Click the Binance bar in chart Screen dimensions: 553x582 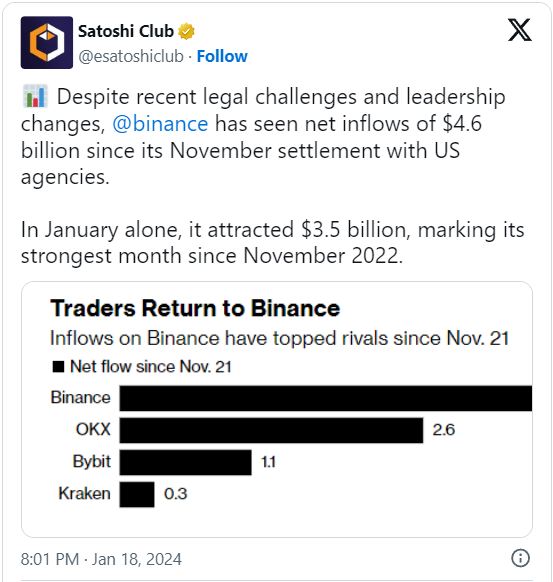pos(325,398)
